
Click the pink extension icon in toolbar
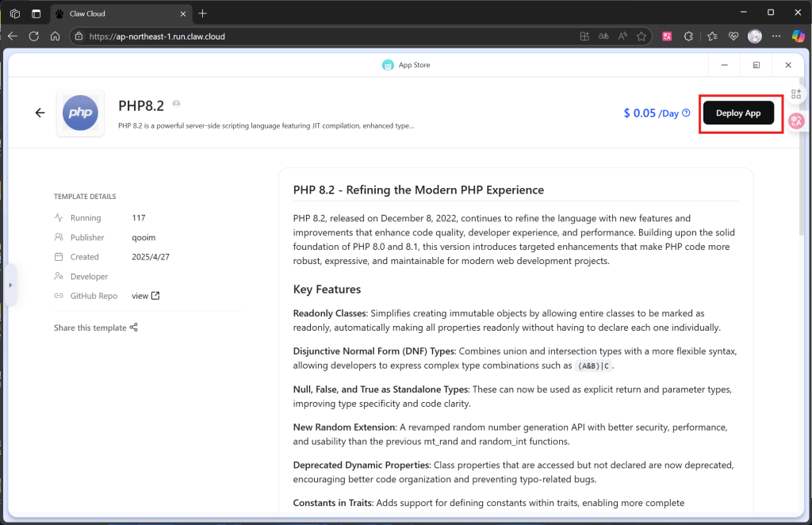tap(667, 36)
